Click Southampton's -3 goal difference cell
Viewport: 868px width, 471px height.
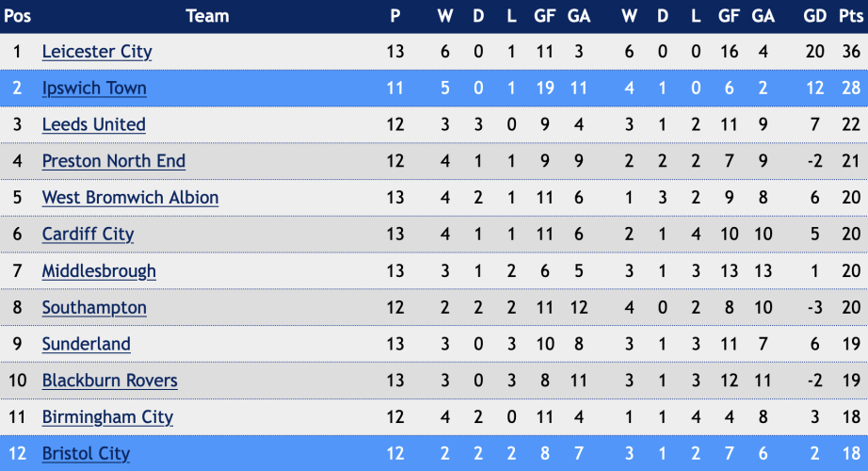pos(815,307)
